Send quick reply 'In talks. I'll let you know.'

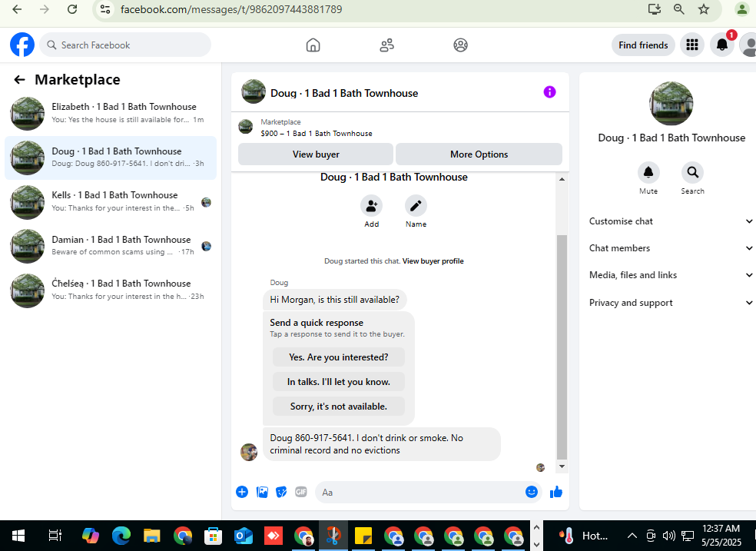coord(339,382)
